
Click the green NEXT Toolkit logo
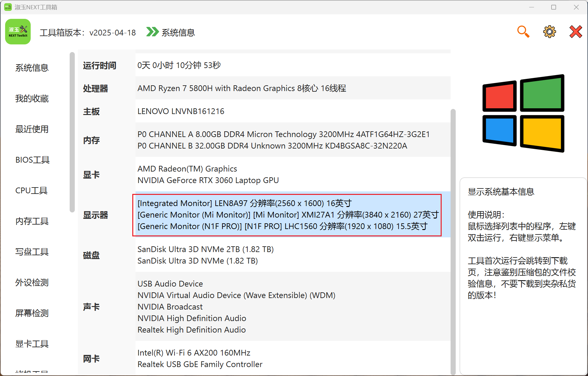[x=18, y=32]
